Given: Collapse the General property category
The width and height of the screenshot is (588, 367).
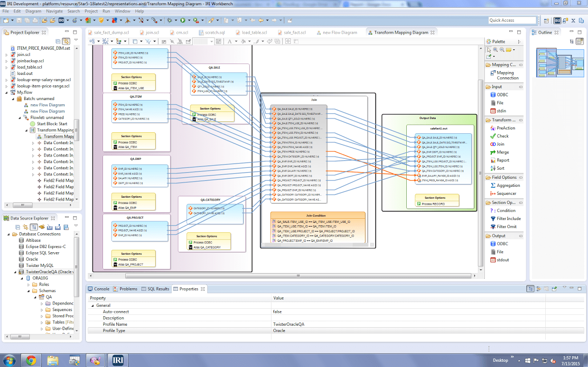Looking at the screenshot, I should (x=92, y=305).
